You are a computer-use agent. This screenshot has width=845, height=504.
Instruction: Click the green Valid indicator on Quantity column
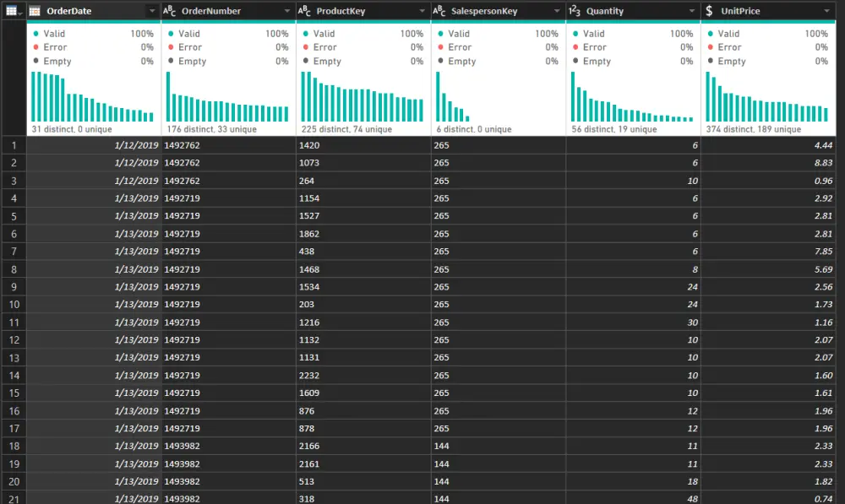(x=591, y=34)
